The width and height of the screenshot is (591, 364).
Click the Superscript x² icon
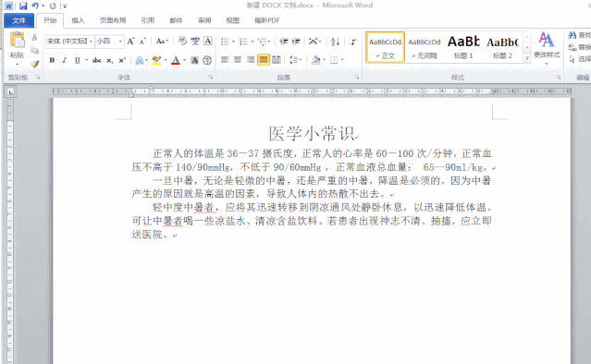(x=122, y=60)
